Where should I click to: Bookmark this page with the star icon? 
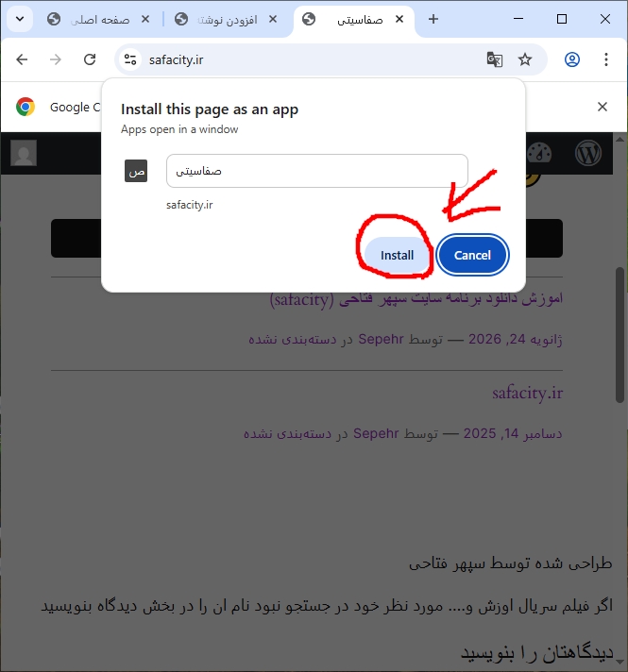pos(525,59)
